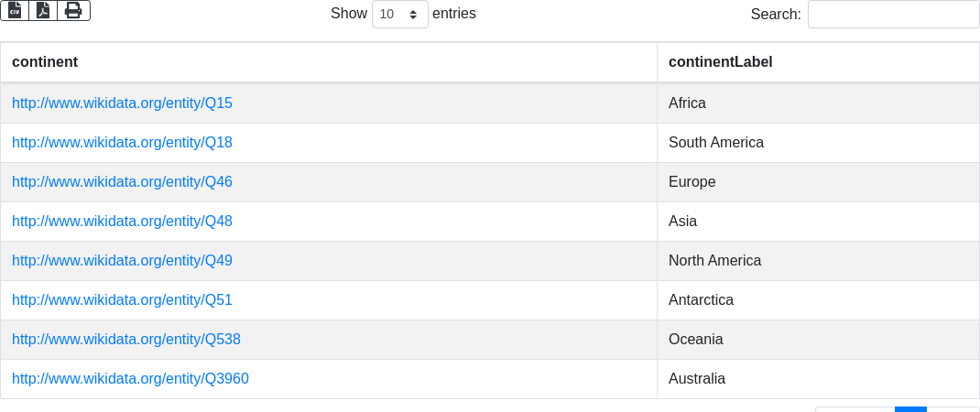The image size is (980, 412).
Task: Open the Wikidata Q3960 entity link
Action: [130, 379]
